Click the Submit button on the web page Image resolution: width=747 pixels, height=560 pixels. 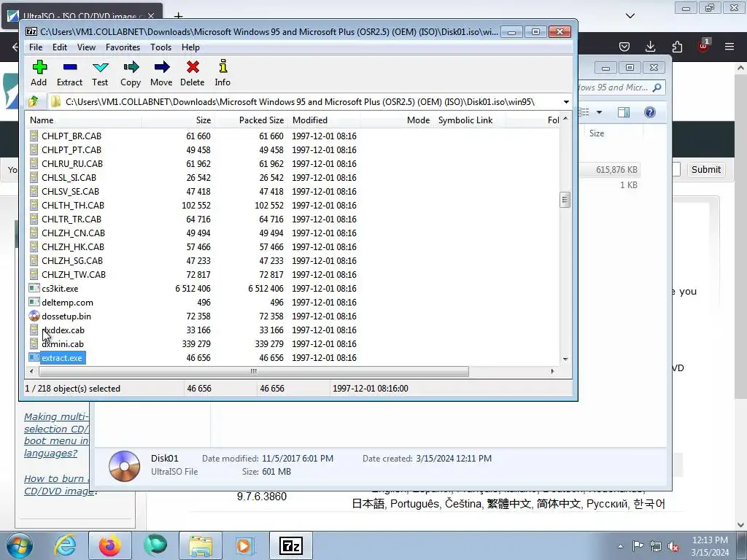(x=706, y=169)
